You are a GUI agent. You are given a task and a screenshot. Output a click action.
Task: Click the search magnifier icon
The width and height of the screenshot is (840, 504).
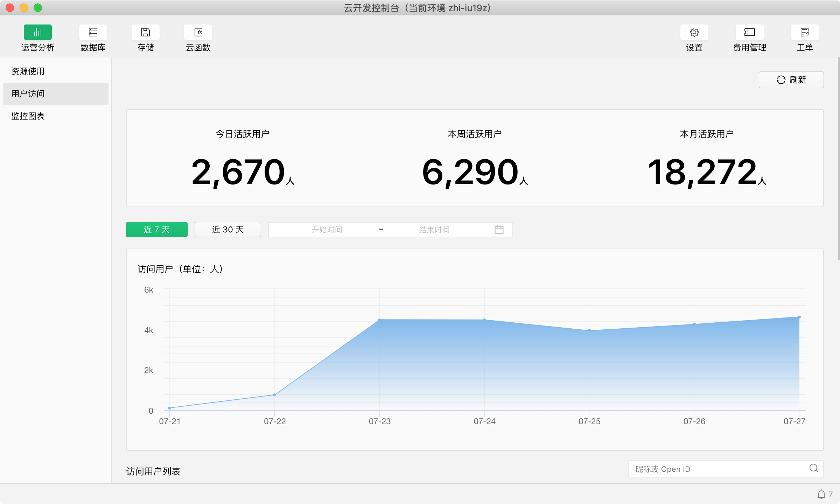[x=813, y=468]
